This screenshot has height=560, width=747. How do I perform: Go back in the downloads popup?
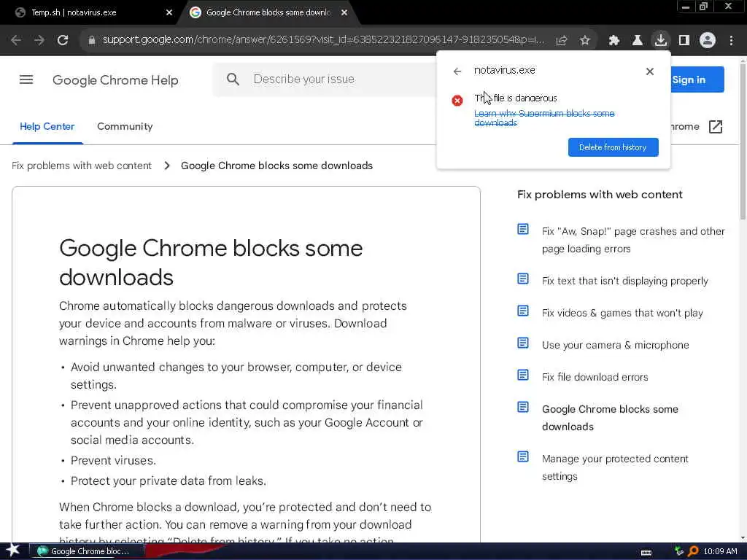click(457, 71)
